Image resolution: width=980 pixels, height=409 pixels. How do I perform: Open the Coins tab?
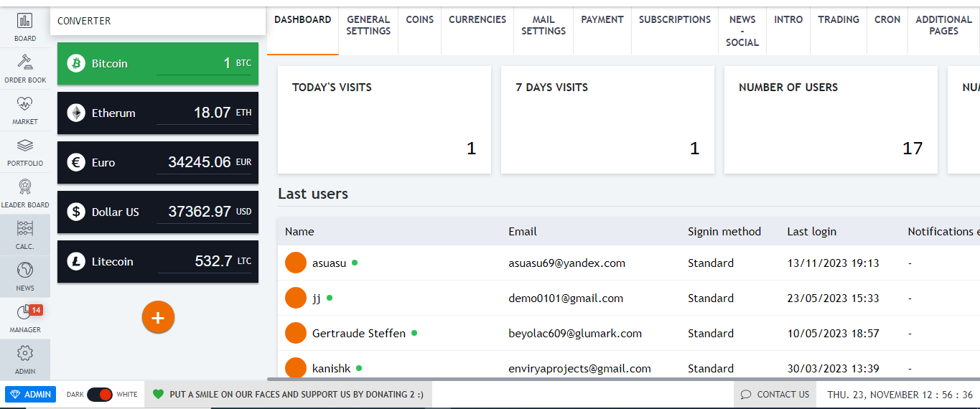[419, 20]
